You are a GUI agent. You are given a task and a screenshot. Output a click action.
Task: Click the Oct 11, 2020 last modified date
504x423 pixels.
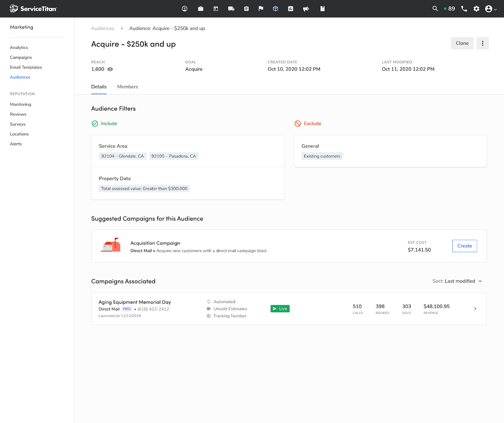pos(408,69)
